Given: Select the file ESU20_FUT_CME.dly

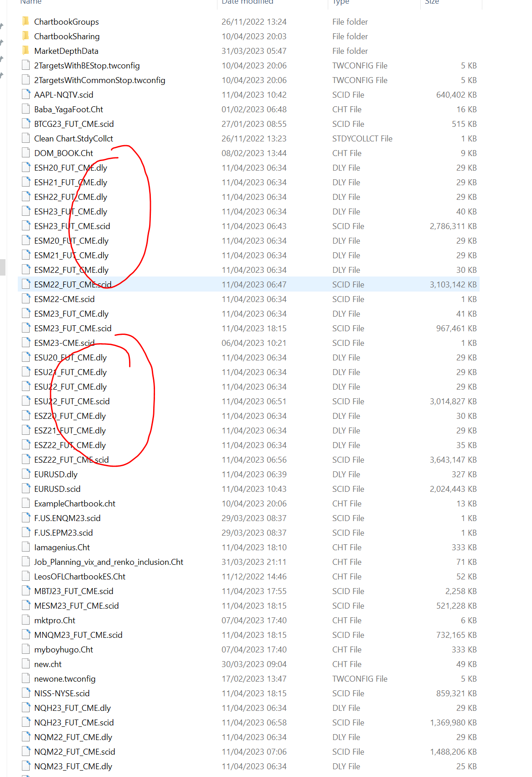Looking at the screenshot, I should pyautogui.click(x=70, y=357).
